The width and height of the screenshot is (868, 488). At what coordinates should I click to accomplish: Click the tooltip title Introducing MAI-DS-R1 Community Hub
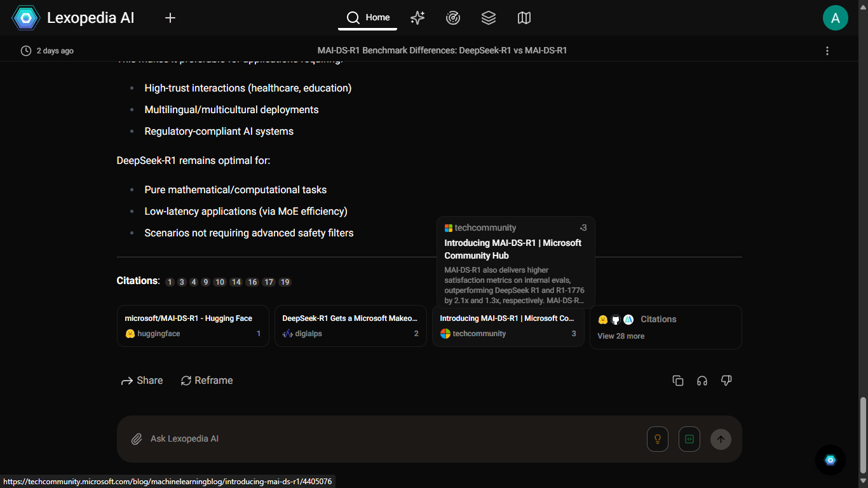pos(513,249)
